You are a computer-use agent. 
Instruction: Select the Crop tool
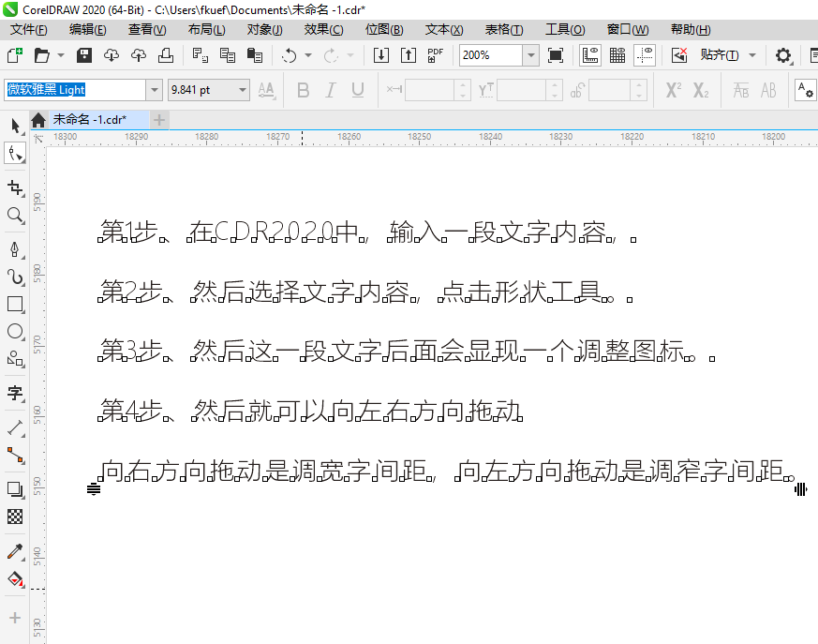[15, 187]
